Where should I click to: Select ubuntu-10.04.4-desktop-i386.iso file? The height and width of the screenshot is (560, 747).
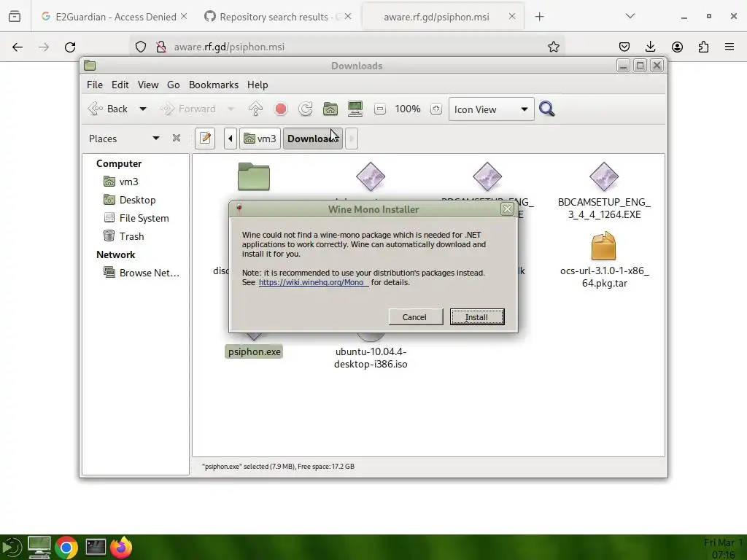pos(371,357)
